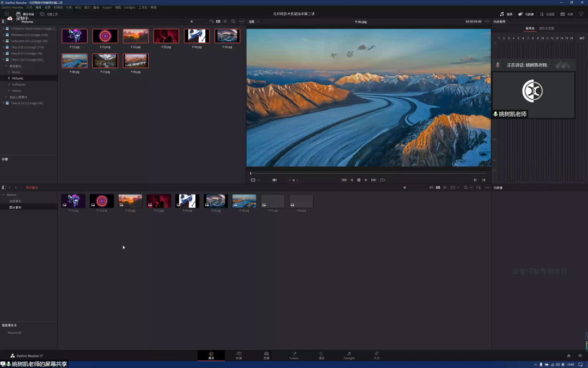Toggle loop playback in the viewer

pyautogui.click(x=383, y=180)
